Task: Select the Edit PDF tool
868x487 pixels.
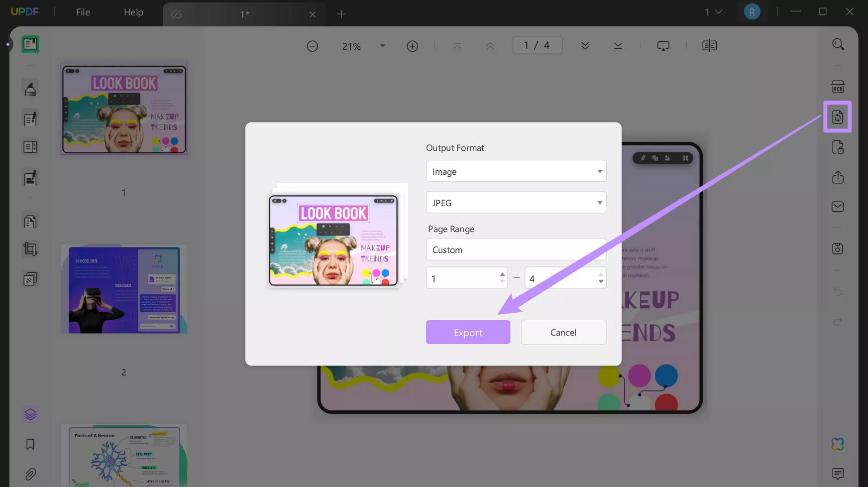Action: (30, 119)
